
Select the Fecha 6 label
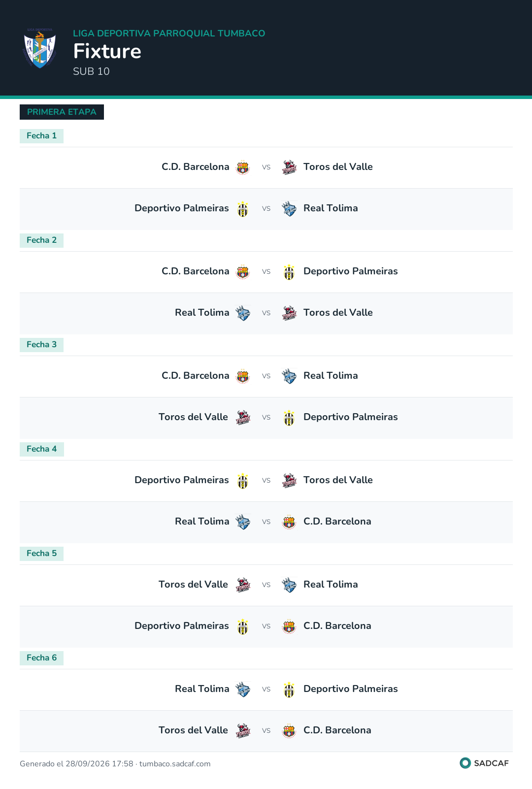(41, 658)
